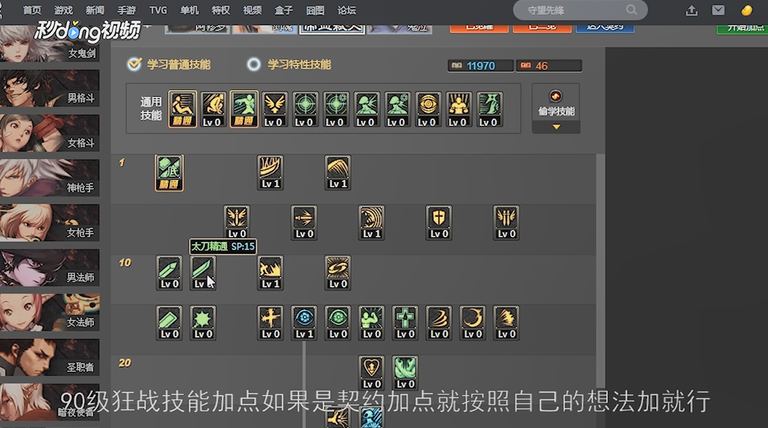
Task: Select the 圣职者 class portrait
Action: [49, 357]
